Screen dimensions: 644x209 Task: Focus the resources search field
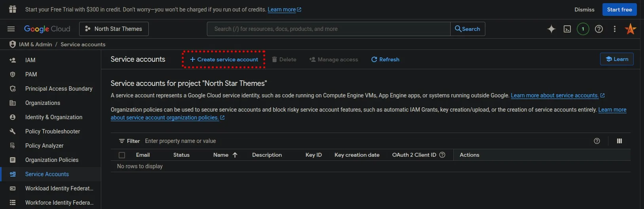coord(329,29)
